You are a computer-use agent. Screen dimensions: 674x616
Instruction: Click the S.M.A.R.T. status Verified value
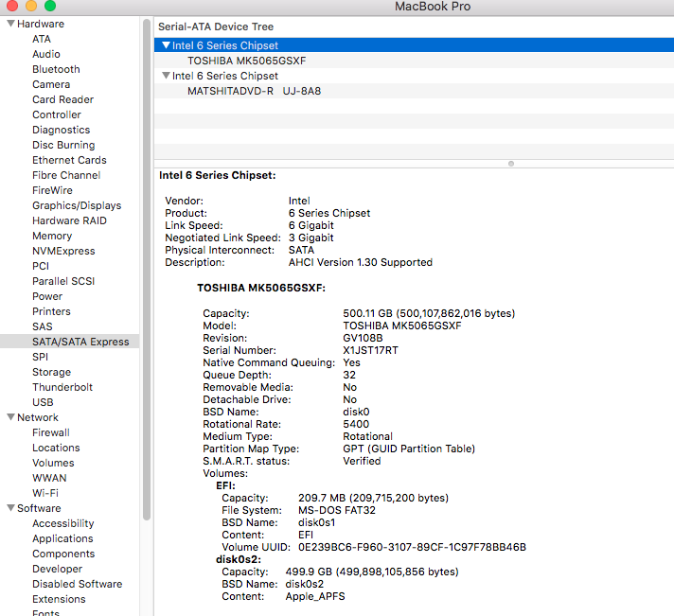click(x=362, y=461)
